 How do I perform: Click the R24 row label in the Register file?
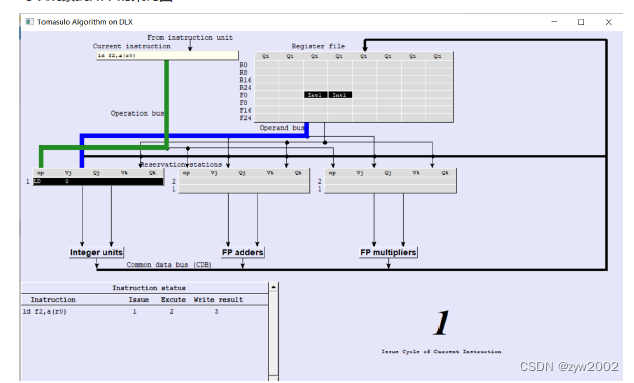click(245, 88)
